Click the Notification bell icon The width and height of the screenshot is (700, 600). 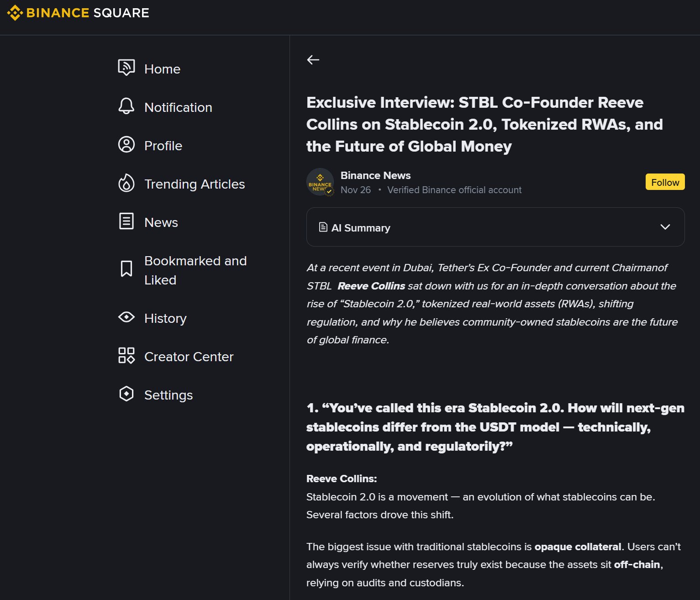pos(126,106)
